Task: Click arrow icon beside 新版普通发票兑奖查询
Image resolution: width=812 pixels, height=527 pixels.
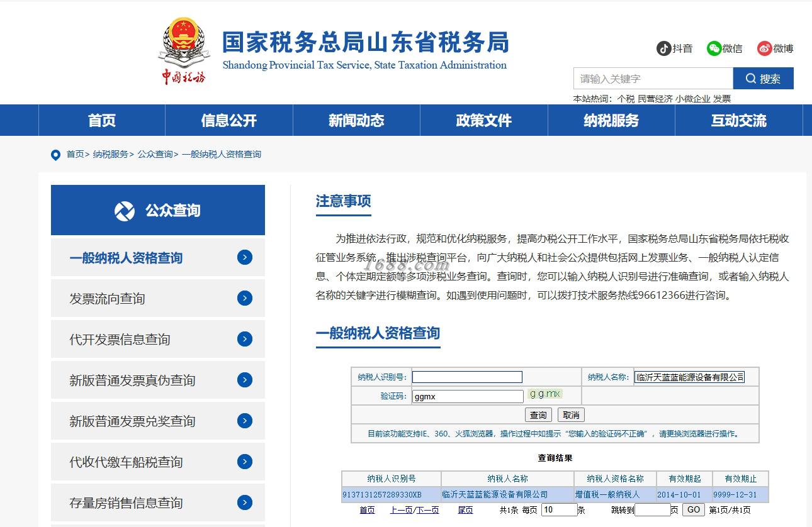Action: [x=245, y=421]
